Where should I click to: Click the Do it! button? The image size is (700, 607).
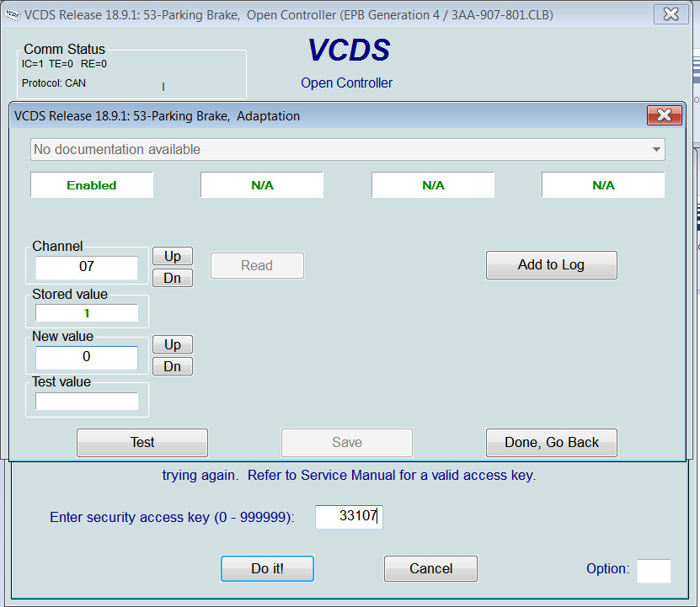click(267, 568)
